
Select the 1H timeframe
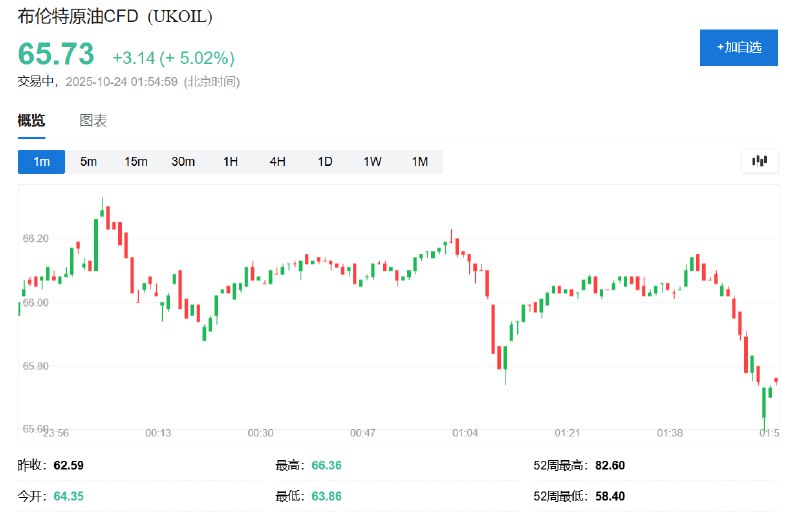pyautogui.click(x=231, y=162)
